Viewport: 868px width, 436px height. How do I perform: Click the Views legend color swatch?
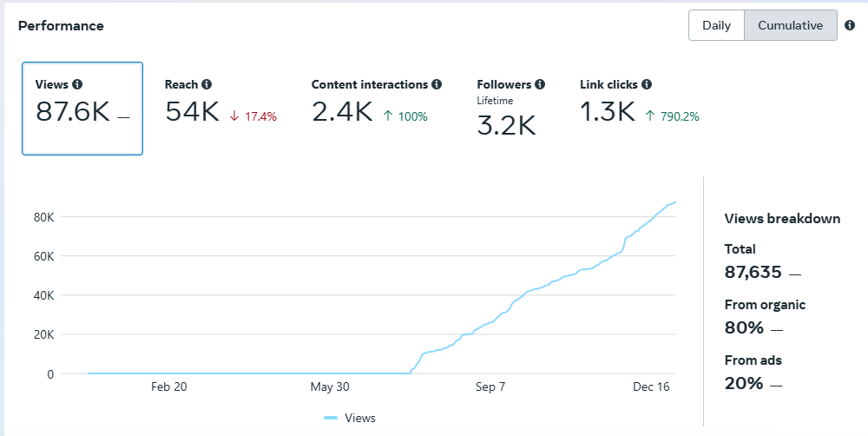[x=331, y=419]
